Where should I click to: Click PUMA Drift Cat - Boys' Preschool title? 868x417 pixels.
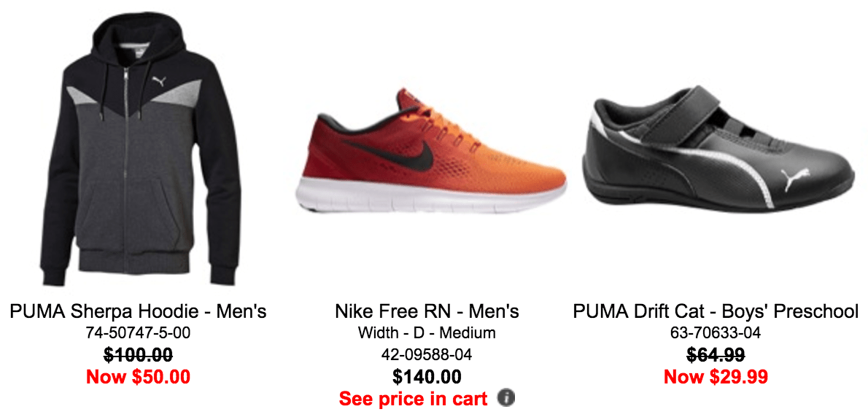click(716, 311)
